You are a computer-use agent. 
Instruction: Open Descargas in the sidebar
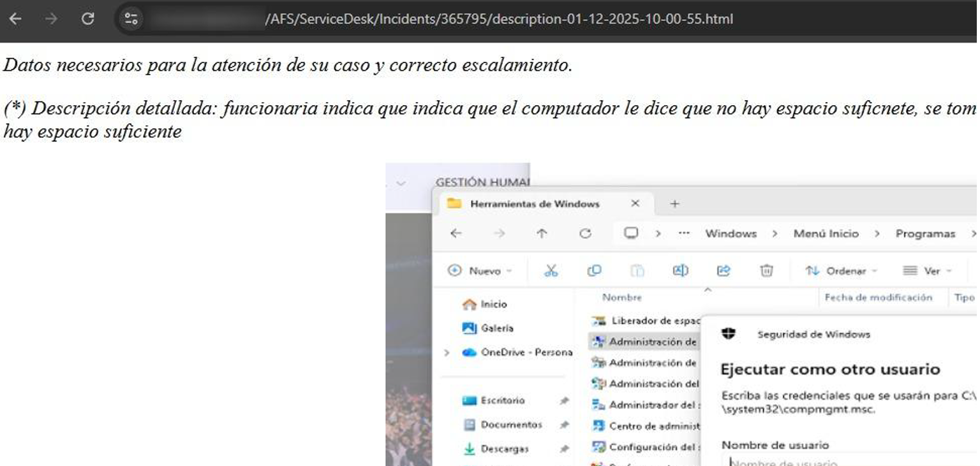coord(496,449)
